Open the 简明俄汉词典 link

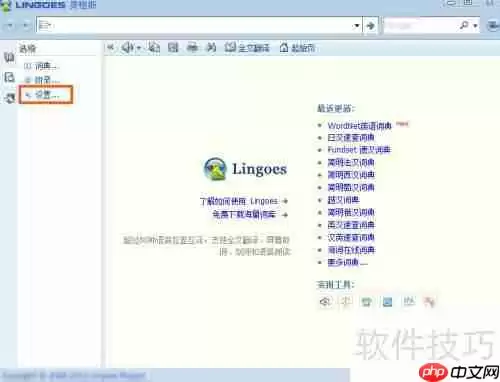(351, 212)
